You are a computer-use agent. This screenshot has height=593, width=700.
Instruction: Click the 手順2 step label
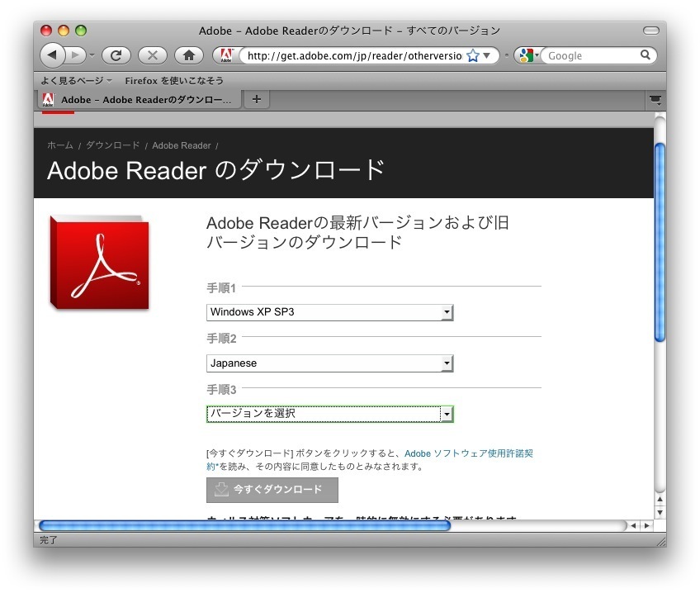(x=221, y=339)
